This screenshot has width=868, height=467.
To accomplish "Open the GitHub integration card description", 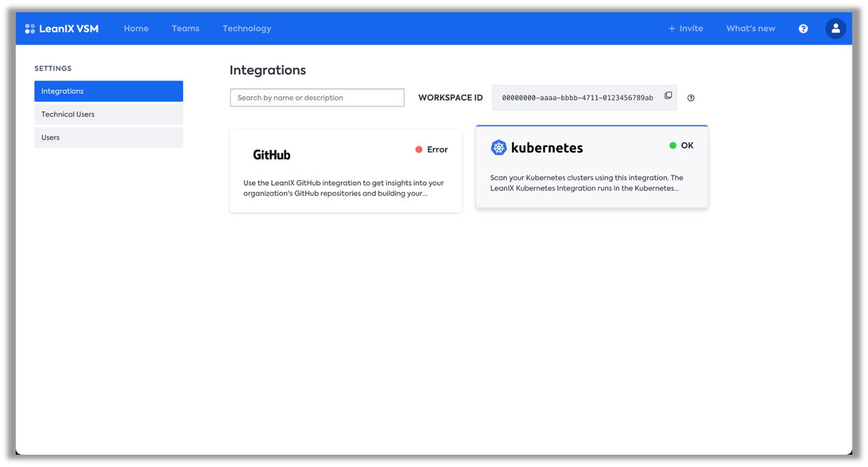I will 344,188.
